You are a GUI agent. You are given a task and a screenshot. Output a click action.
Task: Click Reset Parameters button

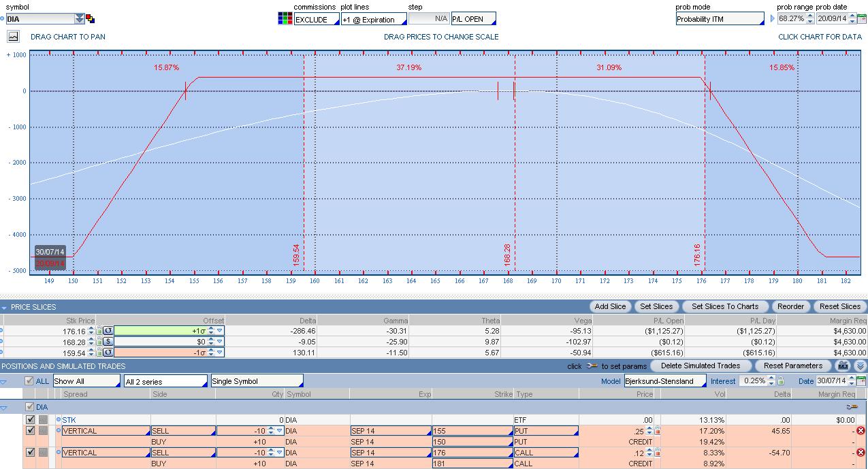(x=793, y=366)
